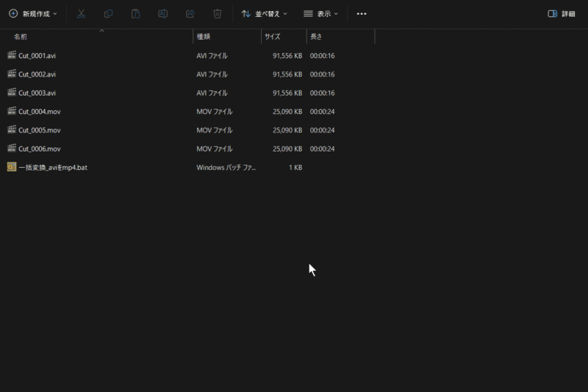Select the file Cut_0004.mov
This screenshot has width=588, height=392.
tap(39, 112)
